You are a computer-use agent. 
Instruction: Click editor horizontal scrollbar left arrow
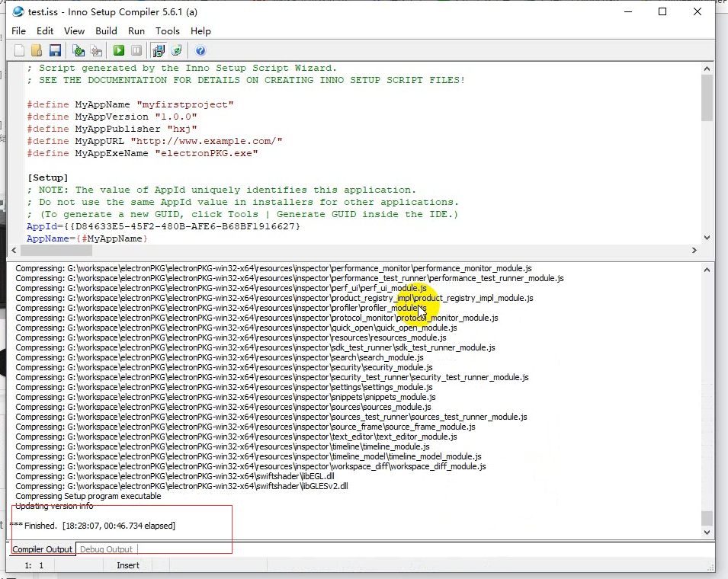(14, 251)
